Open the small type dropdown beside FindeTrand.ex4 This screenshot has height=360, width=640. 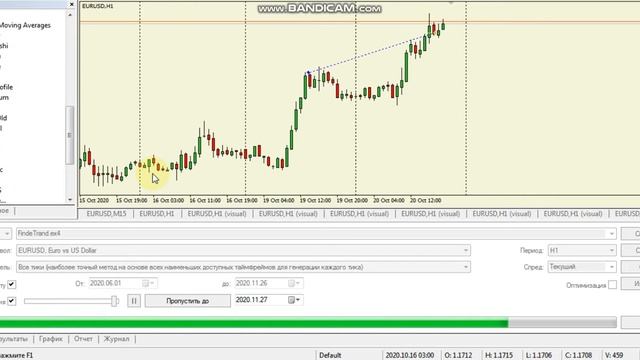[6, 233]
